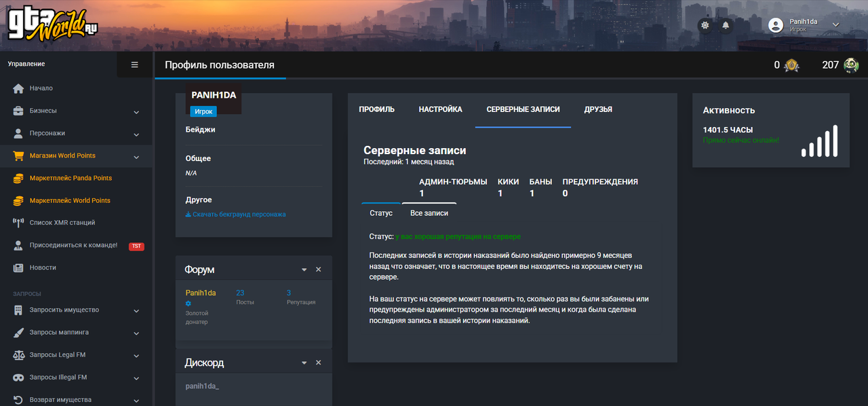Expand the Запросы Legal FM chevron

(136, 356)
